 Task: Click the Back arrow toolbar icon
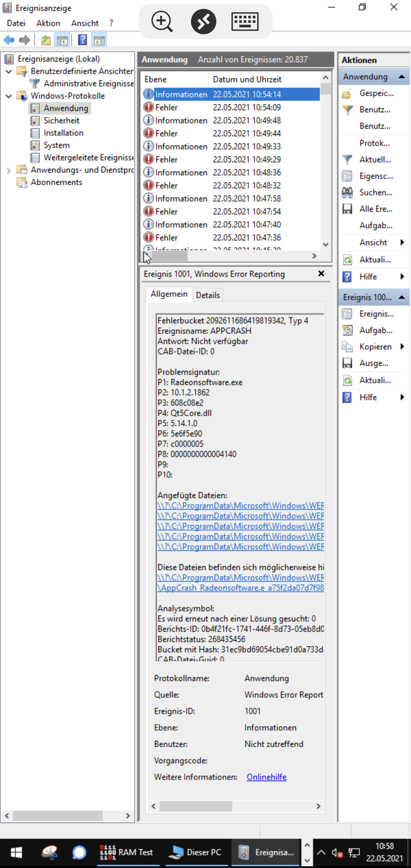[x=9, y=41]
